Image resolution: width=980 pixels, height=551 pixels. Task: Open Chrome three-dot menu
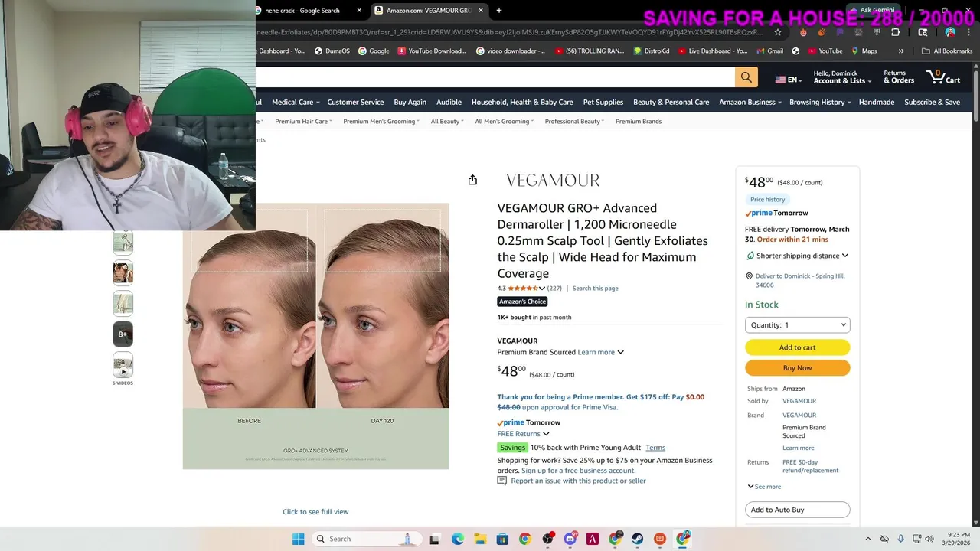tap(969, 32)
